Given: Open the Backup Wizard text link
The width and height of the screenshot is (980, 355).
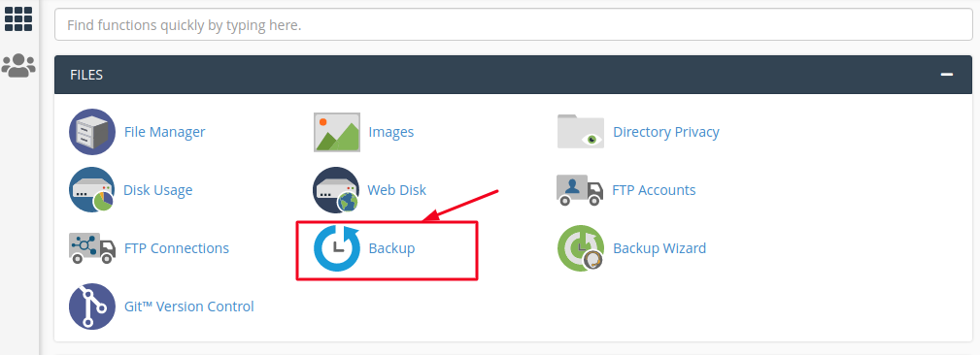Looking at the screenshot, I should [659, 248].
